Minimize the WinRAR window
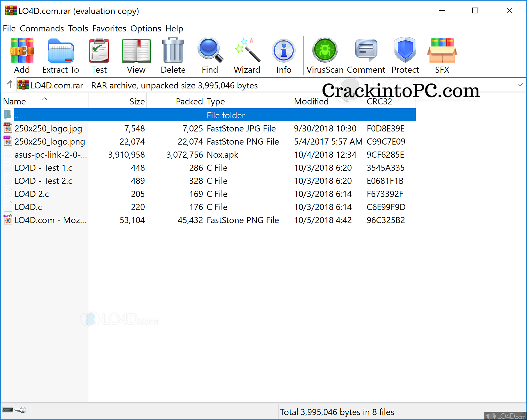Screen dimensions: 527x420 click(x=442, y=11)
